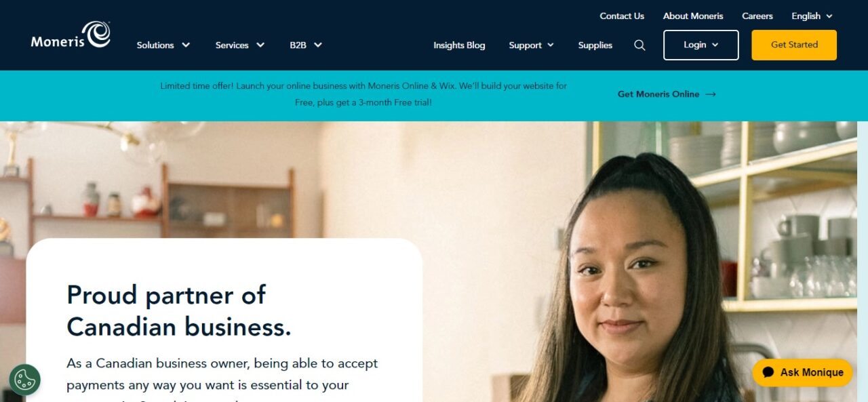Click the arrow next to Get Moneris Online
The width and height of the screenshot is (868, 402).
(711, 94)
